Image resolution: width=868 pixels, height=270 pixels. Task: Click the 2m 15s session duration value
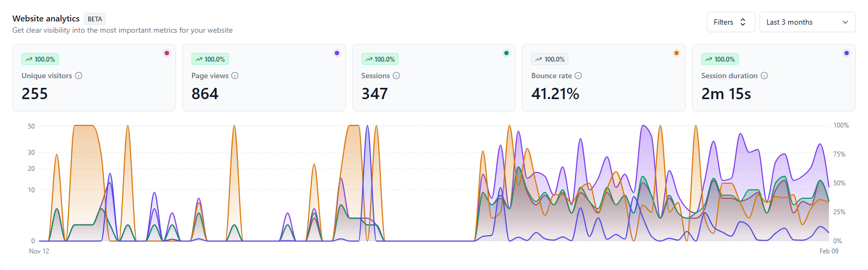tap(726, 94)
